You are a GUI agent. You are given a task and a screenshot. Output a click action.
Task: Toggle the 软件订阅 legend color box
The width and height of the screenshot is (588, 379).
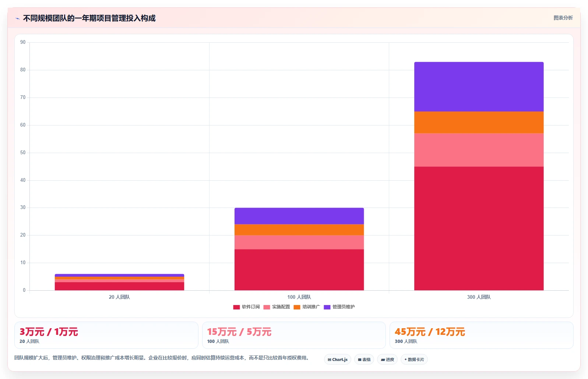click(x=236, y=307)
